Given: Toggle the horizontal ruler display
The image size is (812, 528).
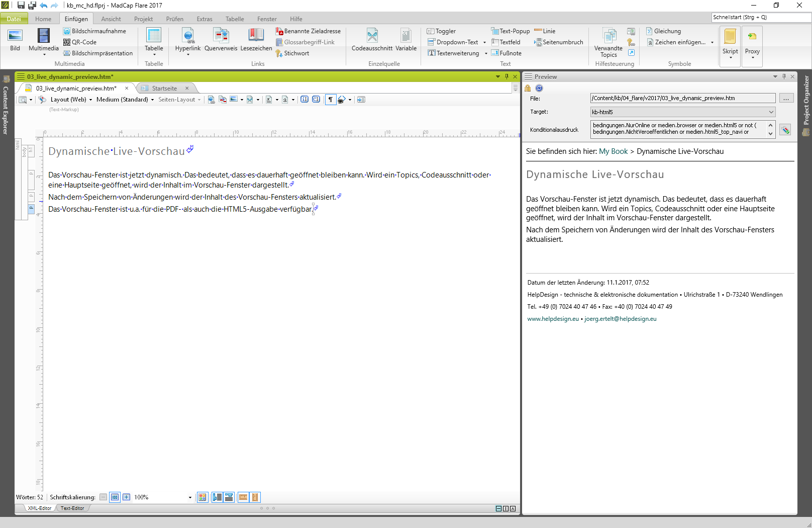Looking at the screenshot, I should point(243,497).
